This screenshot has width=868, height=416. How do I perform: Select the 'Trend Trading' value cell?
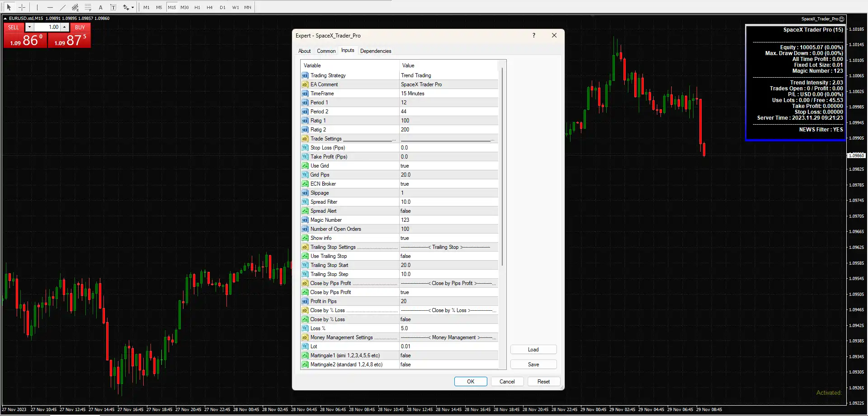pos(448,75)
